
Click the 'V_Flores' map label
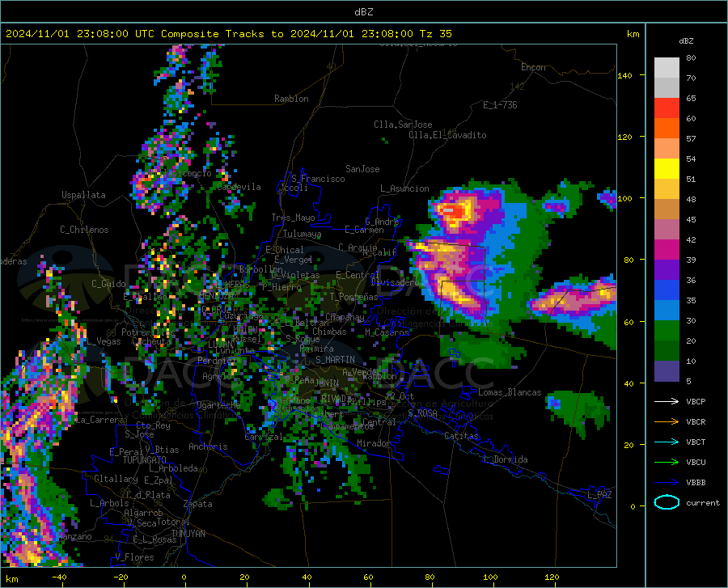[x=134, y=557]
